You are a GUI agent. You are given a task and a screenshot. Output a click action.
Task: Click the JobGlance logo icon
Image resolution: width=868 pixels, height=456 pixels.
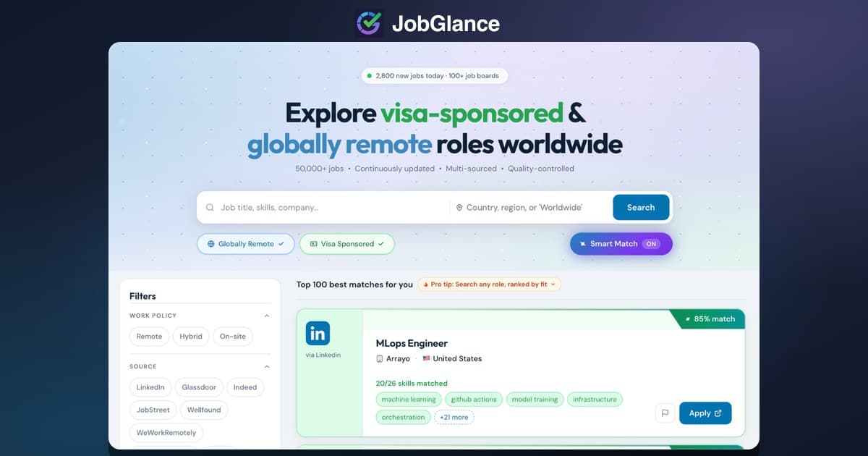coord(370,23)
